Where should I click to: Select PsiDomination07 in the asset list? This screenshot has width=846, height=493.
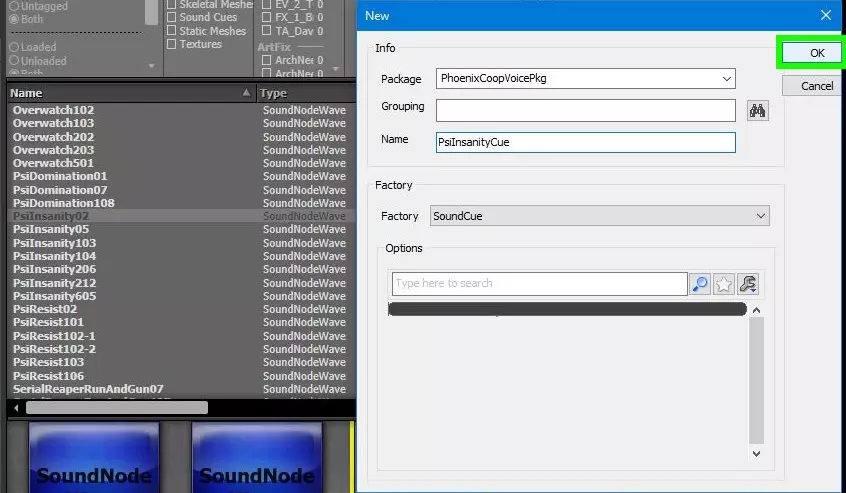click(x=60, y=190)
